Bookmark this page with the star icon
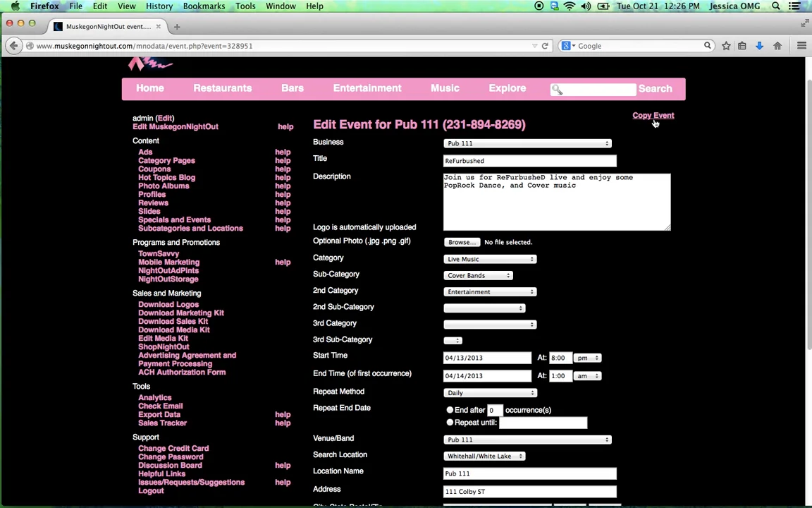 pyautogui.click(x=726, y=46)
